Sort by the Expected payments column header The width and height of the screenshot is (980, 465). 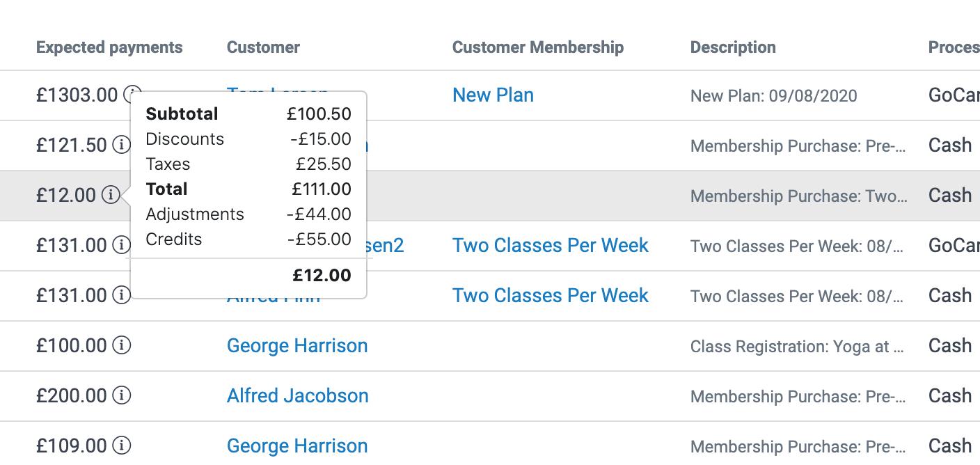tap(109, 47)
